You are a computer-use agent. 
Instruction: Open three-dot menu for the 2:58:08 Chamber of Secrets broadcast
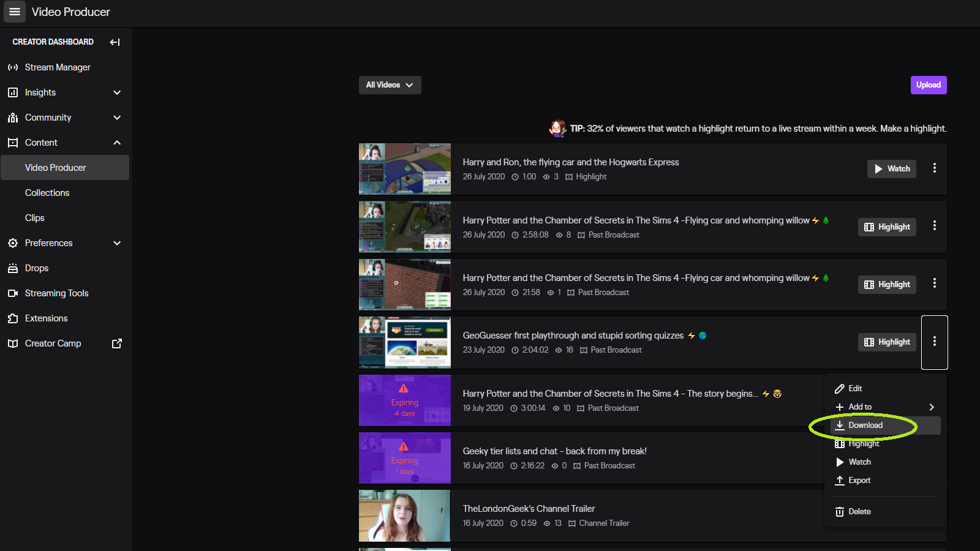934,225
